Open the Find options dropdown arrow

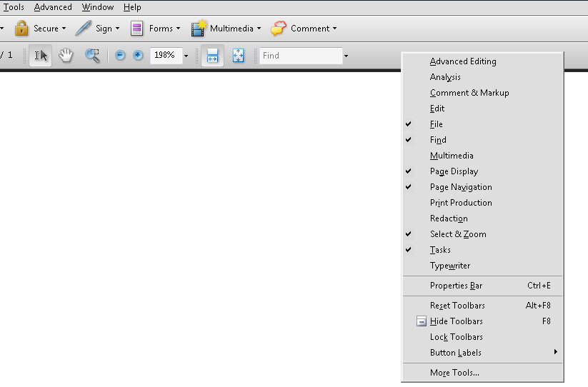(347, 56)
